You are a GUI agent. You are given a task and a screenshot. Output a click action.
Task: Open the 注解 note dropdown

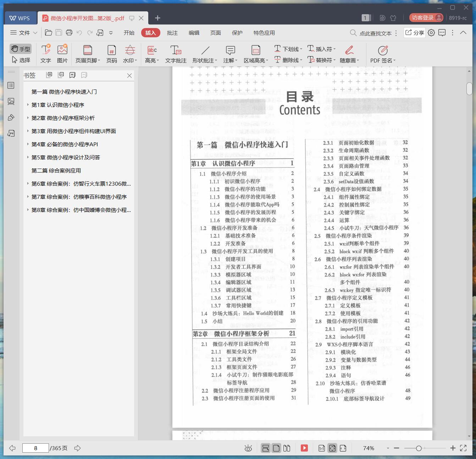(x=230, y=54)
